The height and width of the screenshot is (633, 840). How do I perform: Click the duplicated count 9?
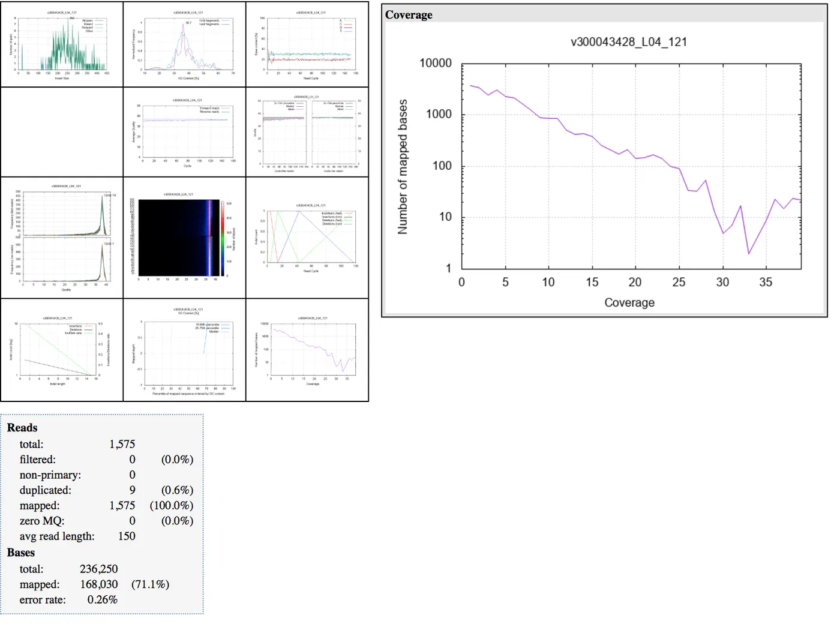[x=133, y=490]
